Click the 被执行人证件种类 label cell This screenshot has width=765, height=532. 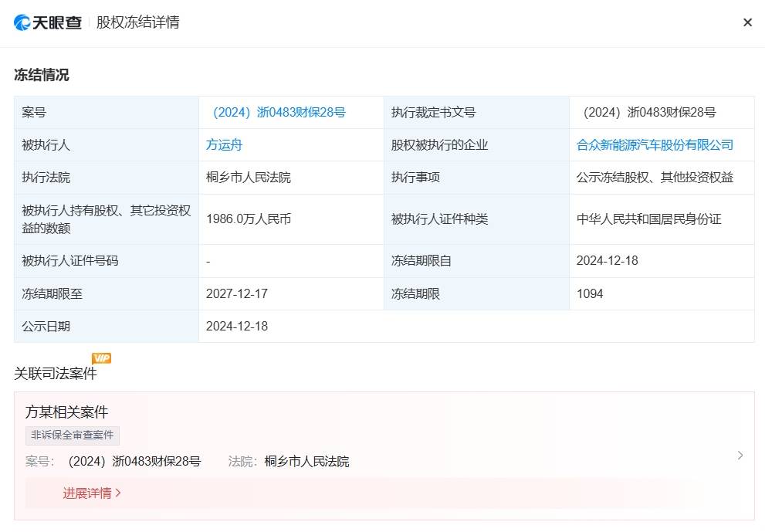click(x=476, y=219)
